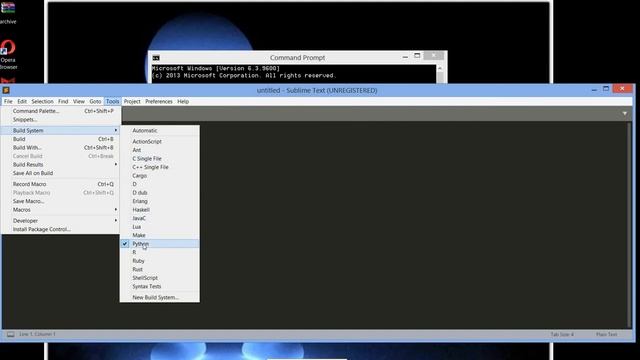Select Haskell build system

[x=160, y=210]
